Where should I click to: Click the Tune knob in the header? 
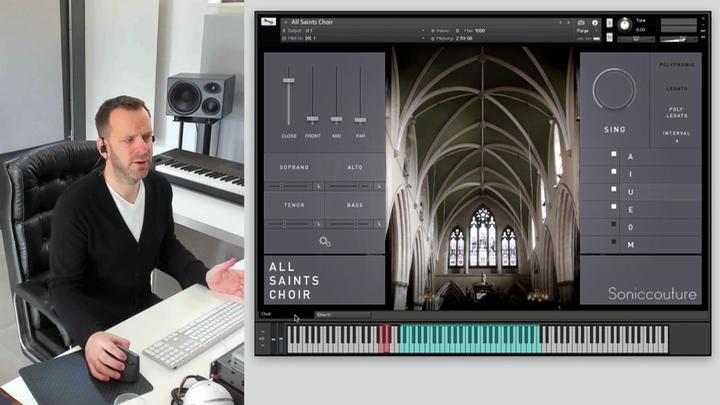click(x=624, y=24)
